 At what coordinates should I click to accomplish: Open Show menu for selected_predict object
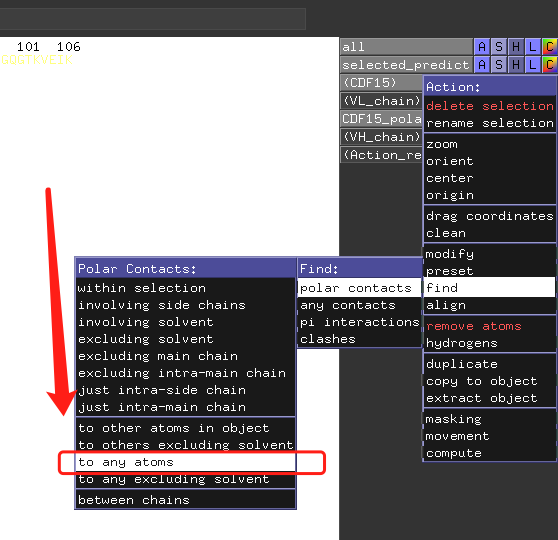pyautogui.click(x=499, y=64)
